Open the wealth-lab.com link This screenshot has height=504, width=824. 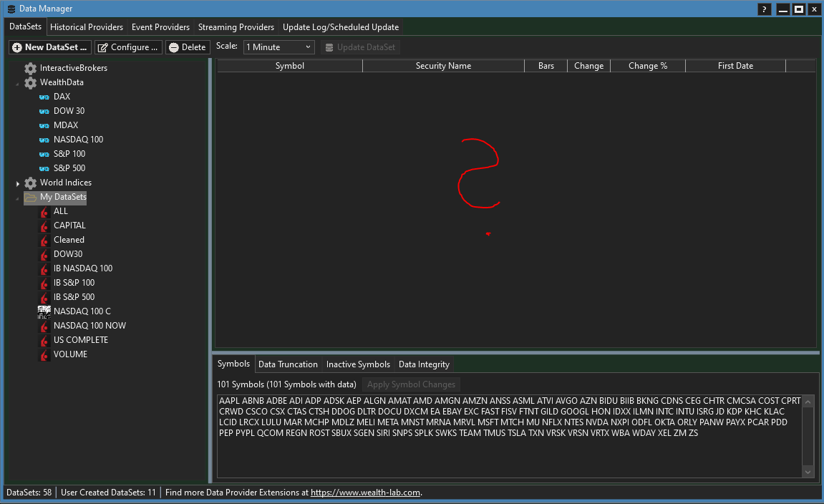(x=365, y=493)
